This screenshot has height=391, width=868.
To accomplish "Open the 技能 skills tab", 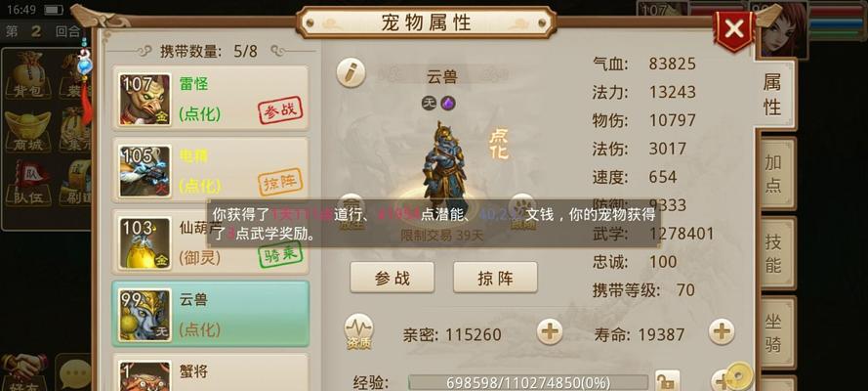I will point(774,252).
